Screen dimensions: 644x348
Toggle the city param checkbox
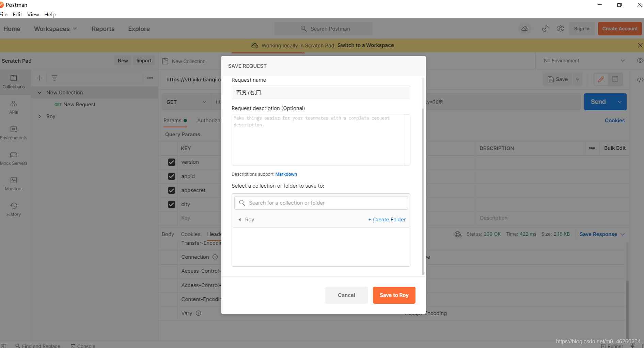(172, 204)
